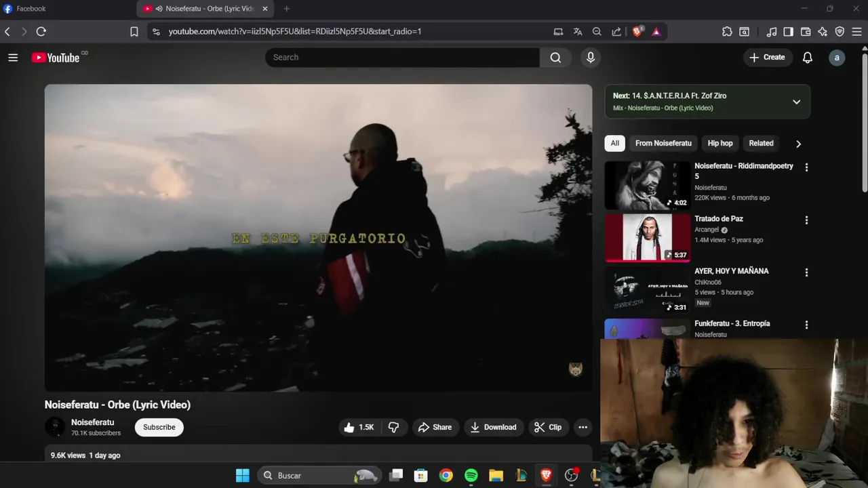Bookmark this page with the bookmark icon
Image resolution: width=868 pixels, height=488 pixels.
(134, 31)
